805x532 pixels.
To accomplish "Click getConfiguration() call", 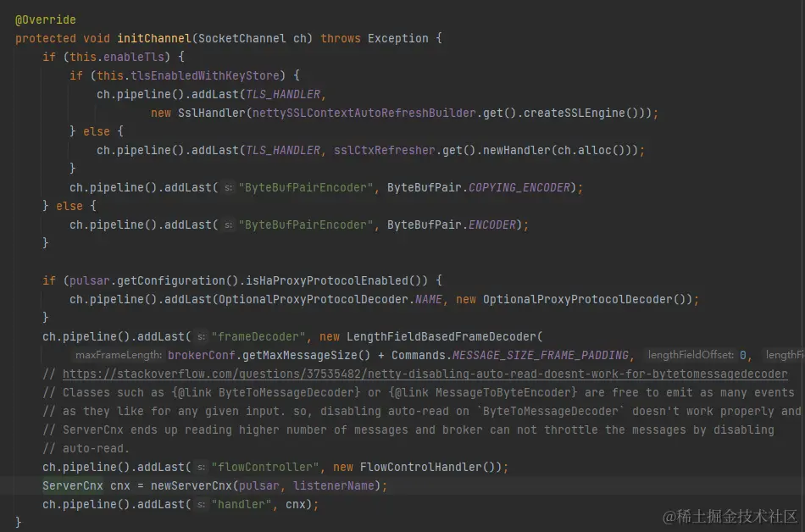I will click(178, 280).
